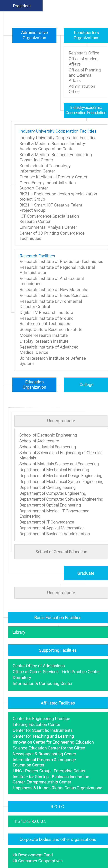Open Supporting Facilities header
Screen dimensions: 108x868
pyautogui.click(x=58, y=650)
